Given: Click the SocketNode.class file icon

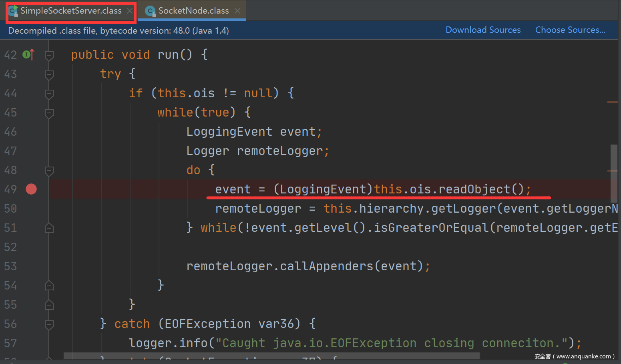Looking at the screenshot, I should click(x=151, y=11).
